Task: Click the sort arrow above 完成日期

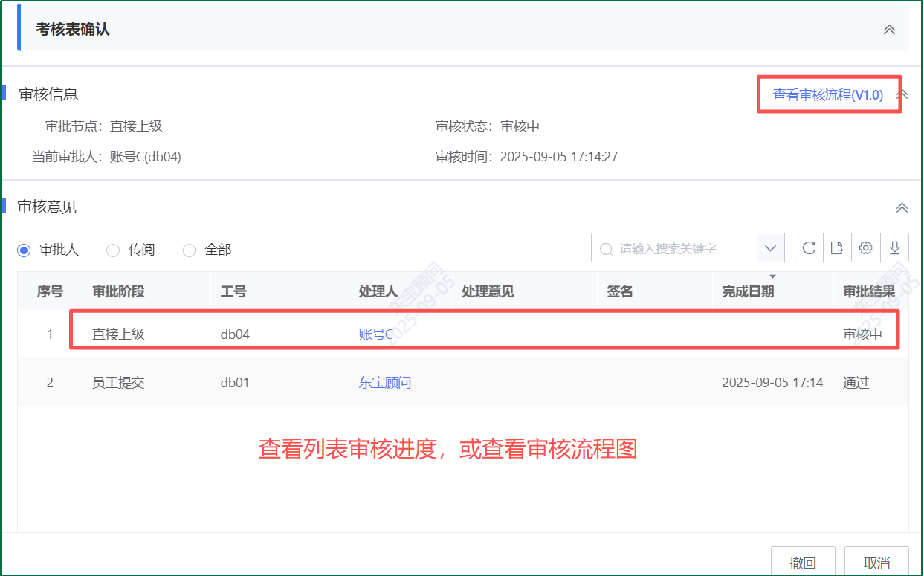Action: click(x=772, y=277)
